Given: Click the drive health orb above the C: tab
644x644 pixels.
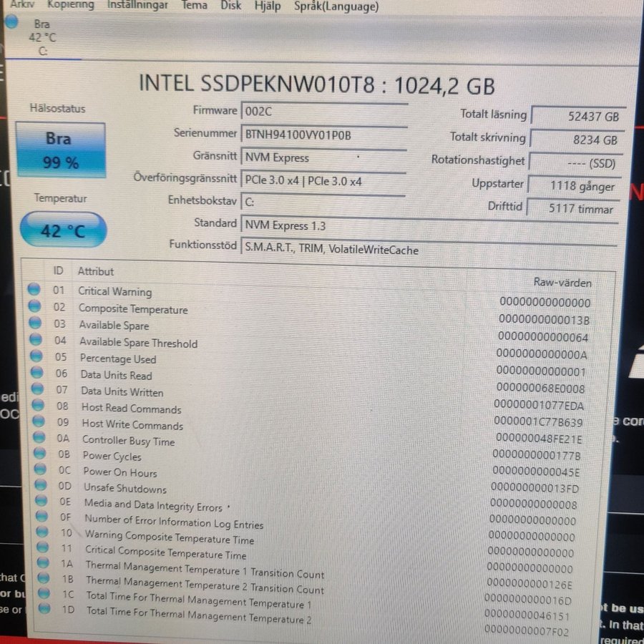Looking at the screenshot, I should tap(11, 21).
